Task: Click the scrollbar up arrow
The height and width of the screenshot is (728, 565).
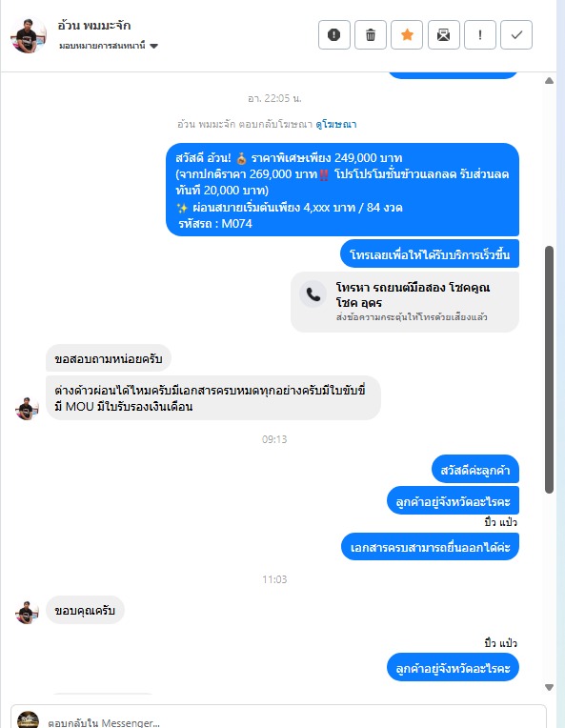Action: [549, 81]
